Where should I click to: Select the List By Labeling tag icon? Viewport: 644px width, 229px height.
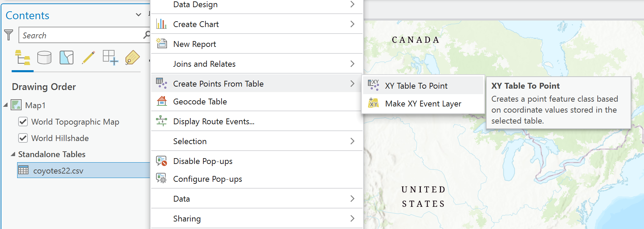pos(132,58)
